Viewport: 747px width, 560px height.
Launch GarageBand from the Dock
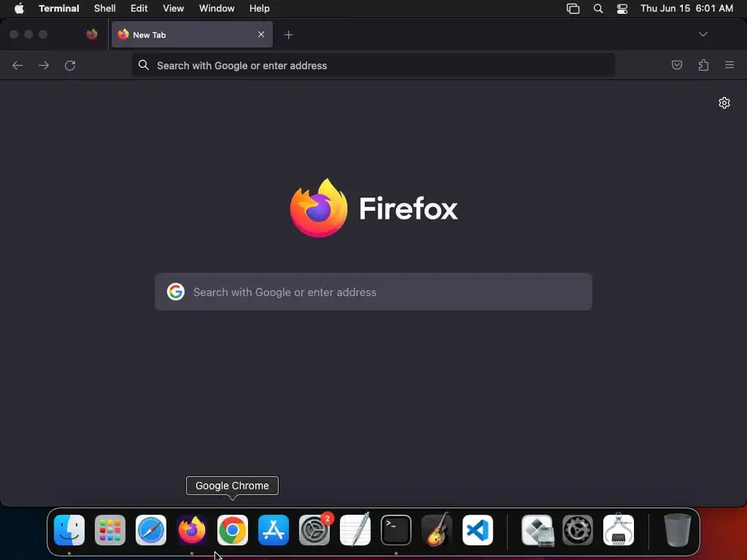[437, 529]
